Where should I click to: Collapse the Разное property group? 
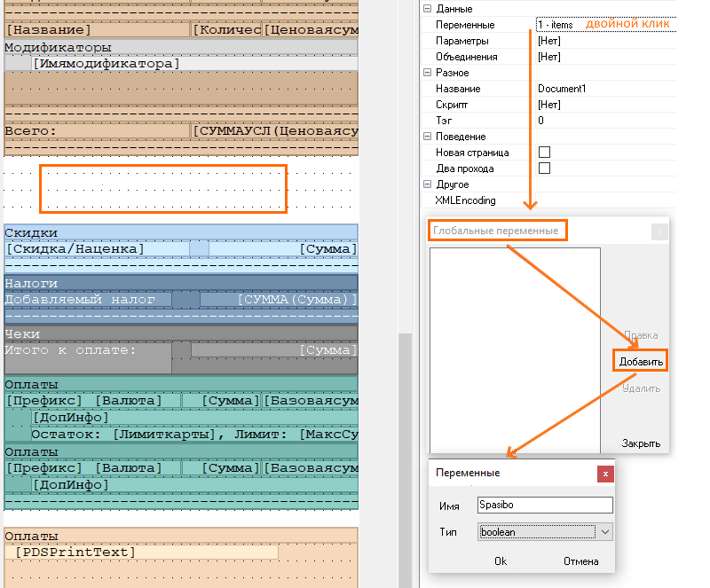tap(427, 73)
